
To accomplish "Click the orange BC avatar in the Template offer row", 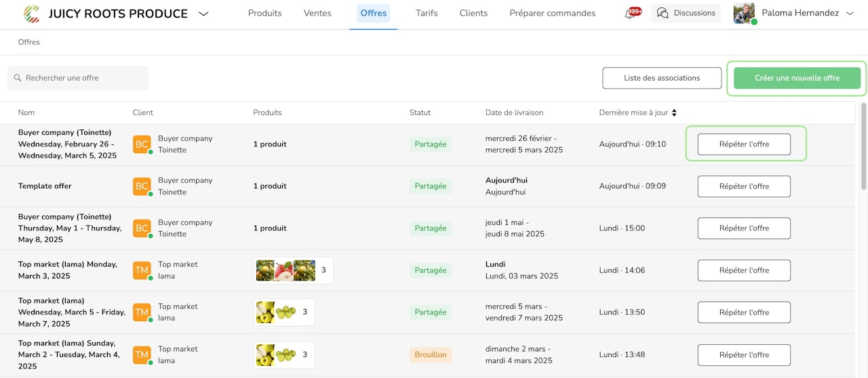I will [x=142, y=186].
